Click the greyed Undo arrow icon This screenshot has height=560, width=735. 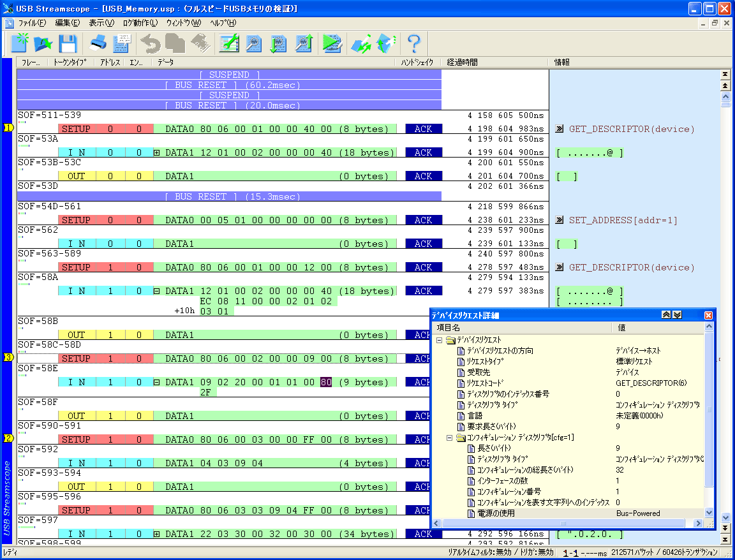pos(150,43)
